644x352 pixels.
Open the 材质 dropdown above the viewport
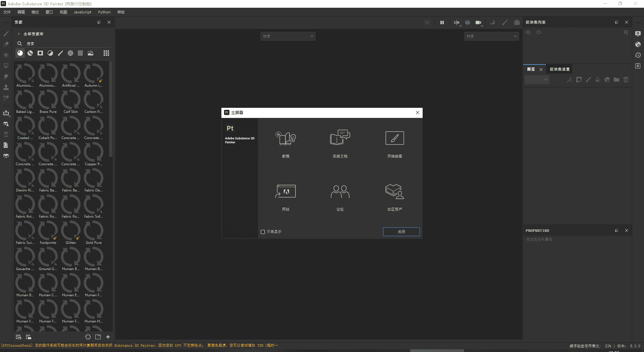click(x=288, y=36)
